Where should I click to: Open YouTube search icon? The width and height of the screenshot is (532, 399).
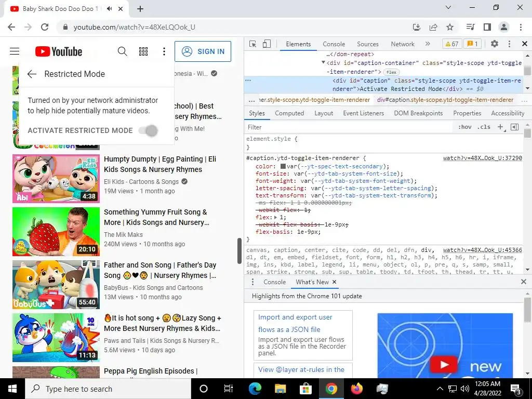point(123,51)
